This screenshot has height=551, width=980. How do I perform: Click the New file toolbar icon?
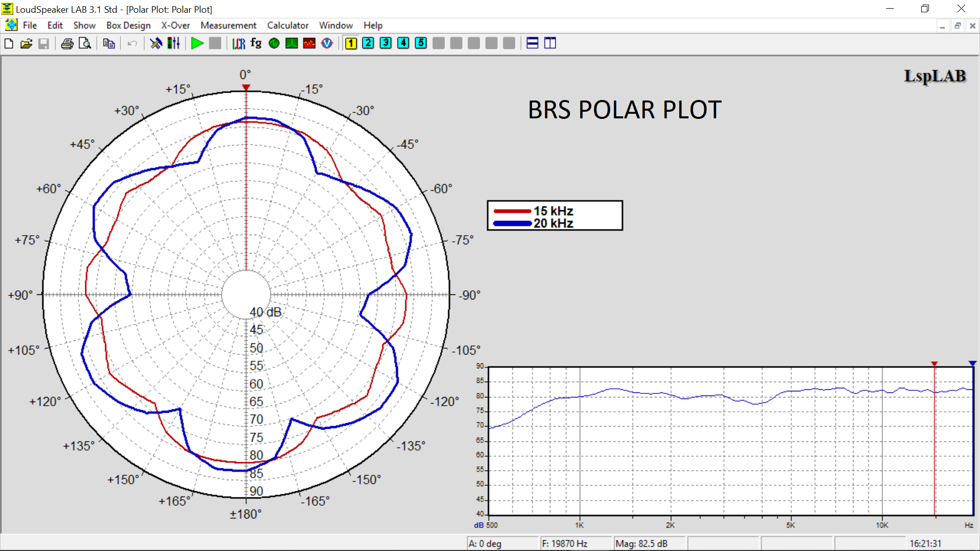9,43
